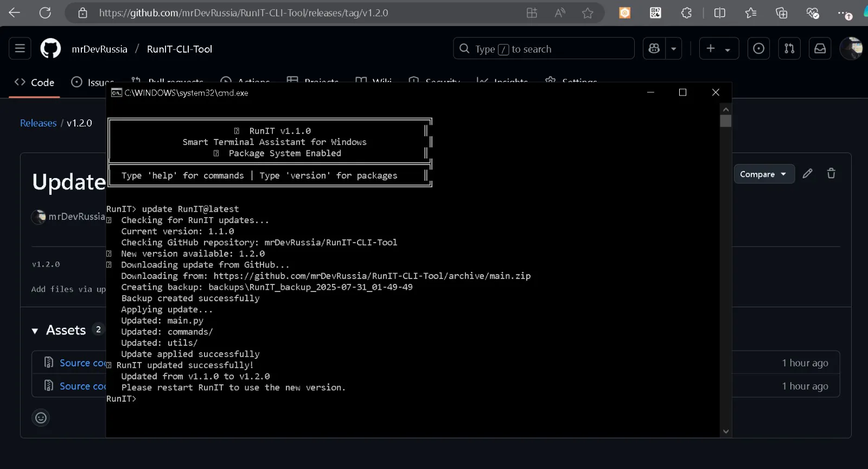Image resolution: width=868 pixels, height=469 pixels.
Task: Minimize the cmd.exe window
Action: pyautogui.click(x=650, y=92)
